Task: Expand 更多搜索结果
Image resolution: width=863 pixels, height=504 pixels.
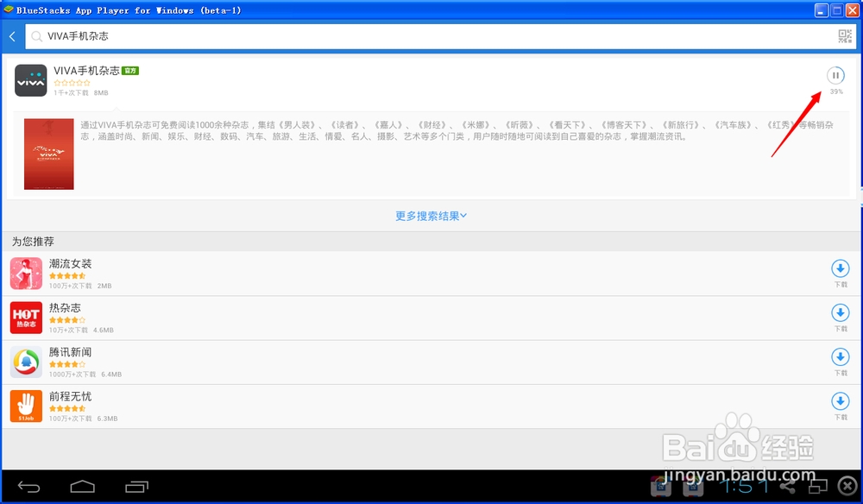Action: (431, 216)
